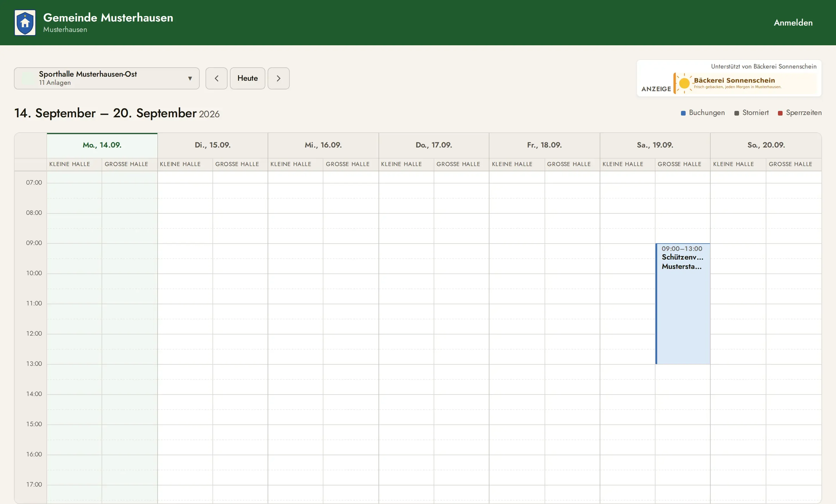The width and height of the screenshot is (836, 504).
Task: Click the 11 Anlagen subtitle text
Action: click(55, 83)
